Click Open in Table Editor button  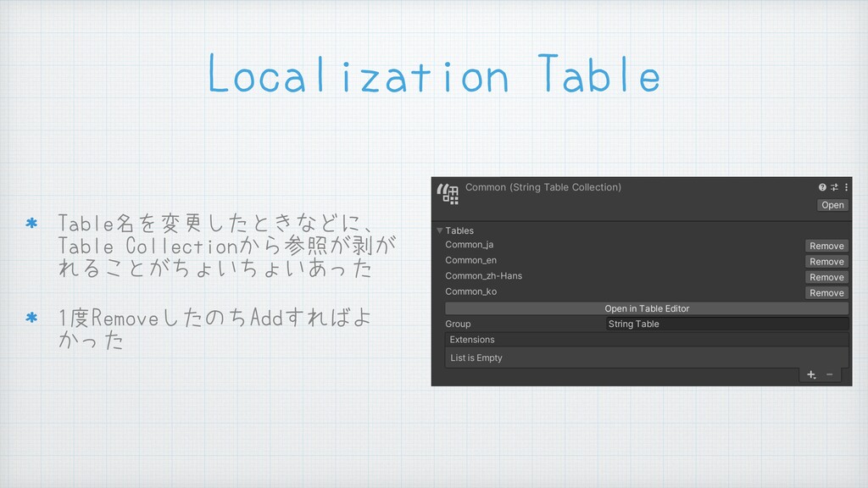coord(647,308)
